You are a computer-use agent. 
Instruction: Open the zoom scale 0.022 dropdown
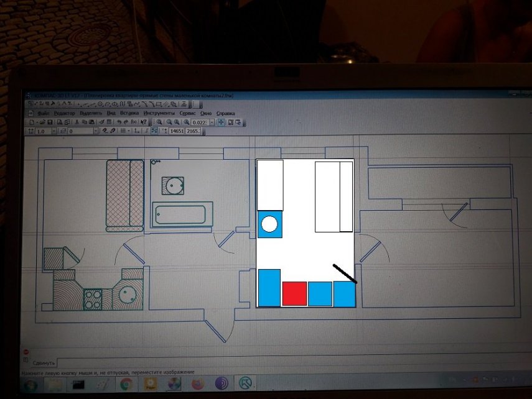click(212, 122)
